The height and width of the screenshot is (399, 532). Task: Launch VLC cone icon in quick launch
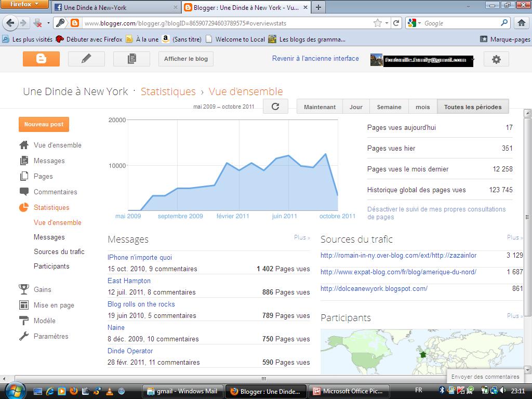110,391
